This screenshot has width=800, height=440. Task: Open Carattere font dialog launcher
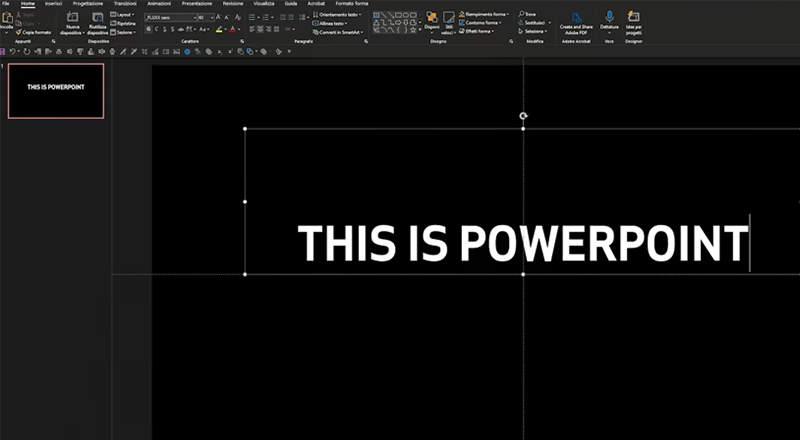pyautogui.click(x=242, y=41)
